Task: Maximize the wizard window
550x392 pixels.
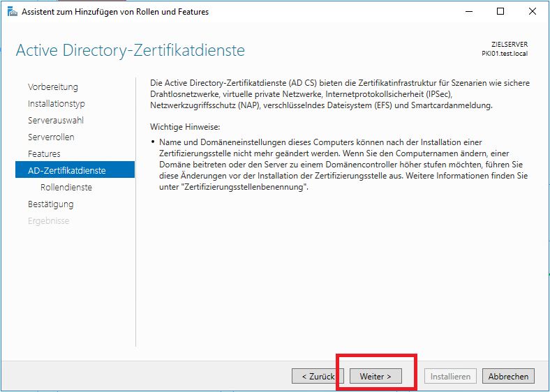Action: coord(500,12)
